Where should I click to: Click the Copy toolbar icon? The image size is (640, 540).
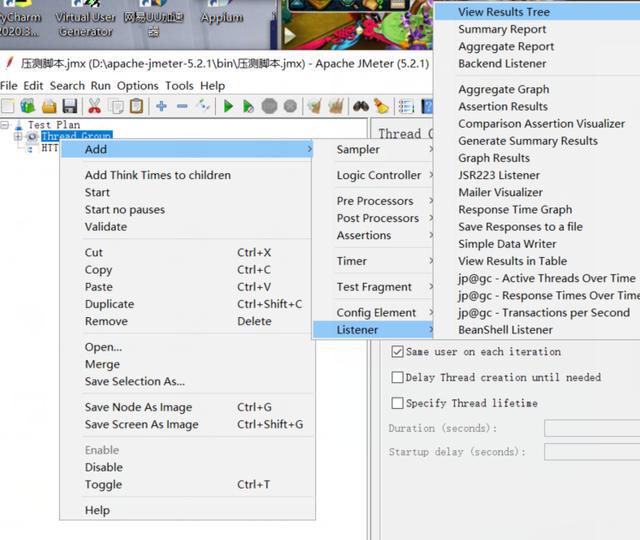coord(117,107)
